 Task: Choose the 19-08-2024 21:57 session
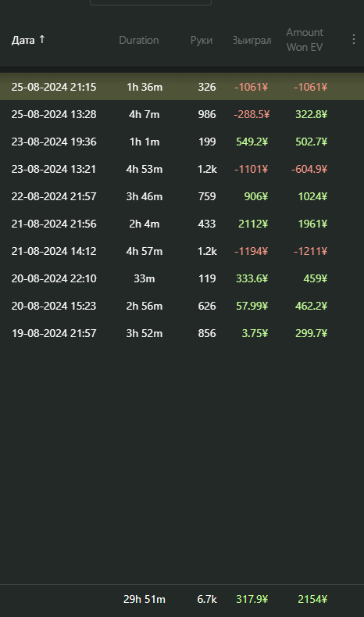[182, 333]
